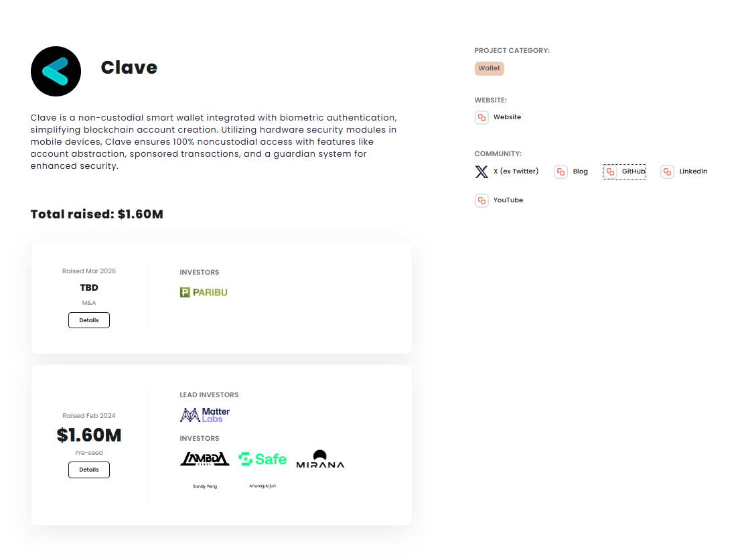Select the Safe investor logo
Viewport: 742px width, 560px height.
click(263, 459)
